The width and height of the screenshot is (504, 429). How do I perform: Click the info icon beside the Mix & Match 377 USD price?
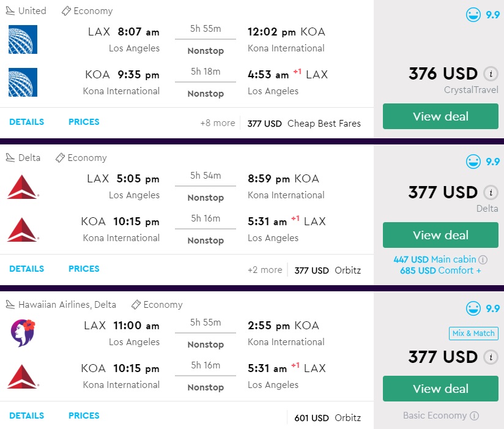[x=490, y=357]
